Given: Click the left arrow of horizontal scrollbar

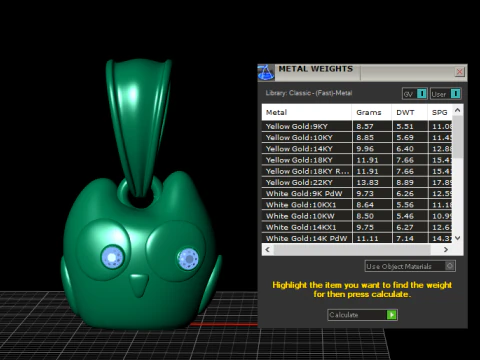Looking at the screenshot, I should [x=267, y=249].
